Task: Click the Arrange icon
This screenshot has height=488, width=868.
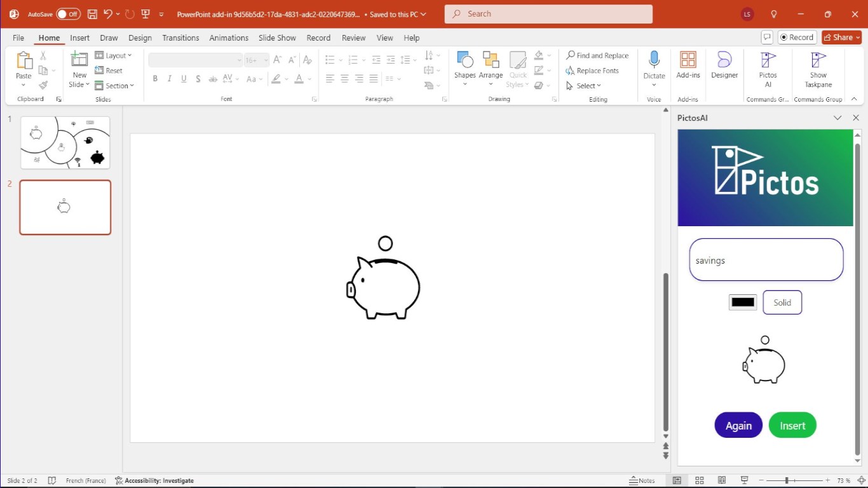Action: (491, 60)
